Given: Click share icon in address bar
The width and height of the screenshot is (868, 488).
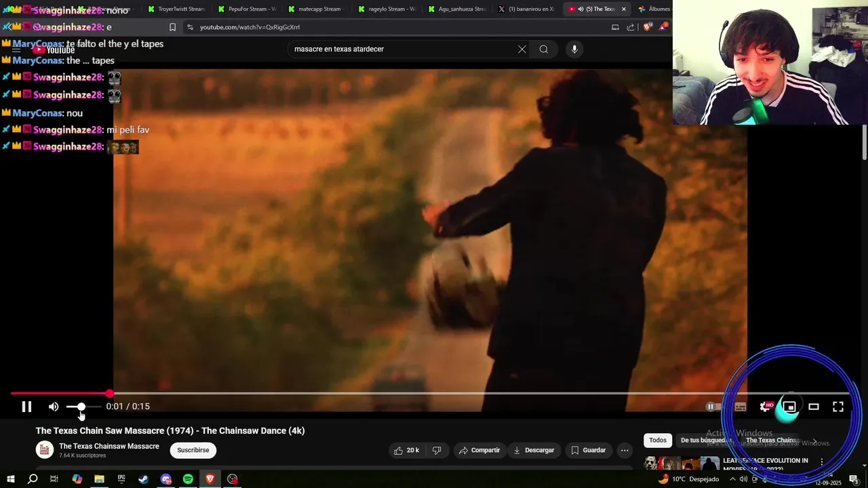Looking at the screenshot, I should tap(631, 27).
